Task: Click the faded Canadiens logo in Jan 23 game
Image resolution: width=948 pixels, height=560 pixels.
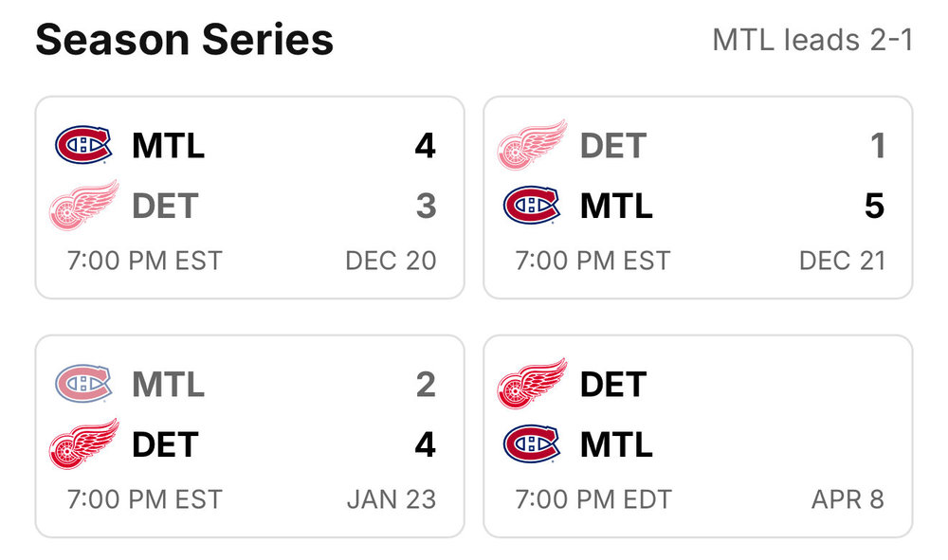Action: (83, 384)
